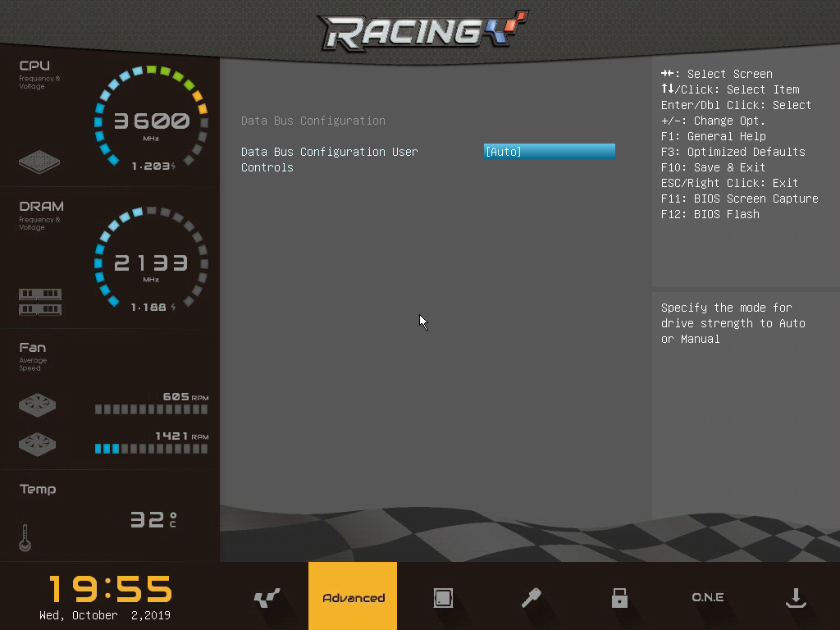Click the F12: BIOS Flash help line
840x630 pixels.
(710, 214)
